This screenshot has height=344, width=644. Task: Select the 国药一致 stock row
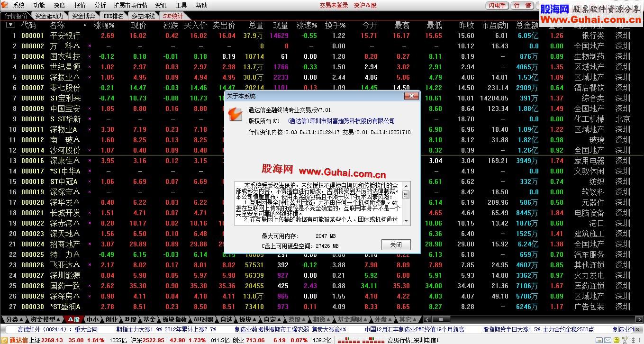tap(322, 286)
